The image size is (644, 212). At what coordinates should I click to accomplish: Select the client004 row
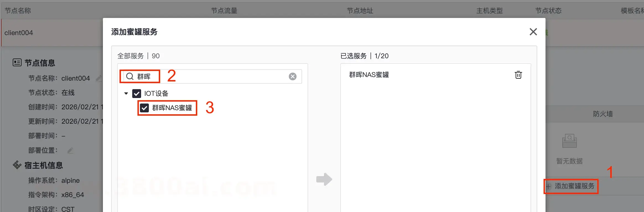(52, 33)
